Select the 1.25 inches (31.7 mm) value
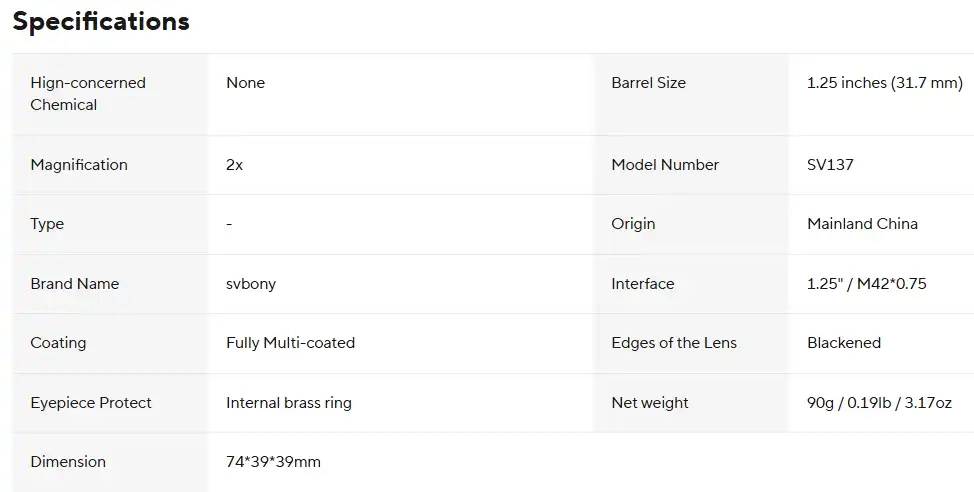The height and width of the screenshot is (492, 974). pyautogui.click(x=884, y=83)
